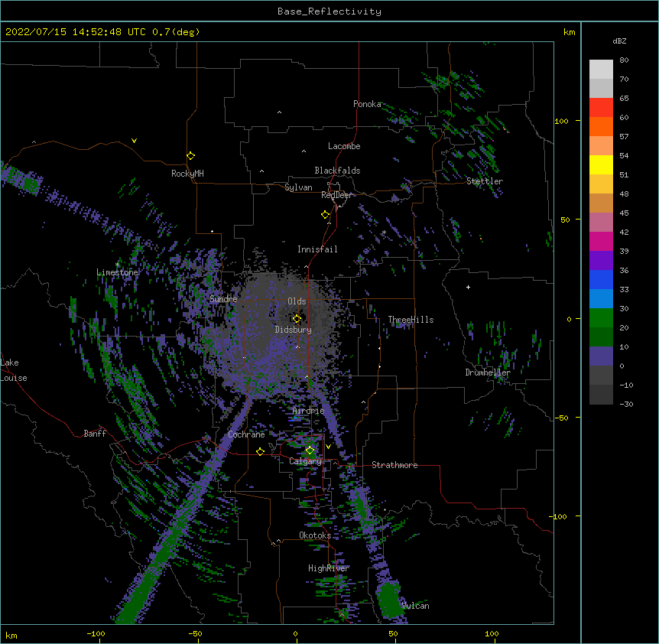This screenshot has height=644, width=659.
Task: Click the -10 value in dBZ legend
Action: coord(626,385)
